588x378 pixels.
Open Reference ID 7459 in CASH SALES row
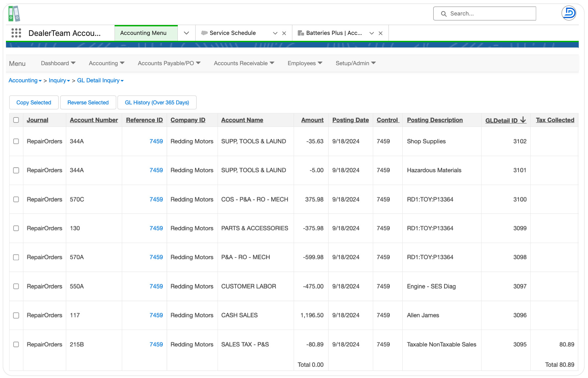156,315
